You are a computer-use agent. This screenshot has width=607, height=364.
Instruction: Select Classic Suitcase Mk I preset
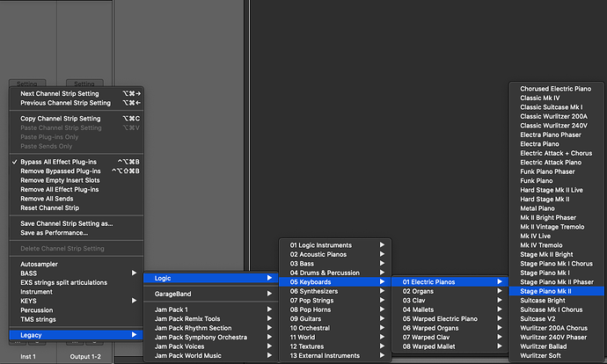pos(557,107)
